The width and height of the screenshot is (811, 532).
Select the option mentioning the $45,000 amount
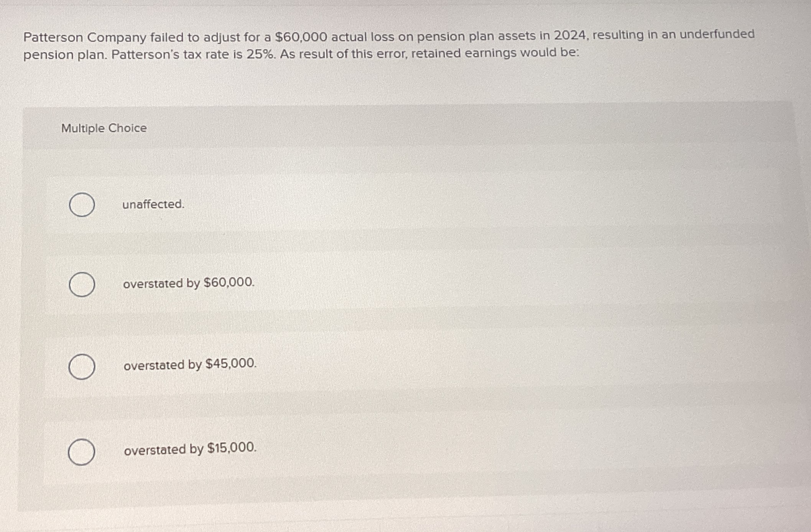[x=189, y=365]
